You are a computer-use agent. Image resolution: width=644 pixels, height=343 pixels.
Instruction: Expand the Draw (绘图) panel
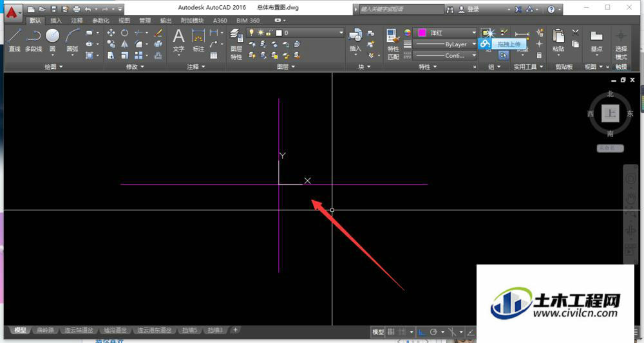tap(54, 66)
